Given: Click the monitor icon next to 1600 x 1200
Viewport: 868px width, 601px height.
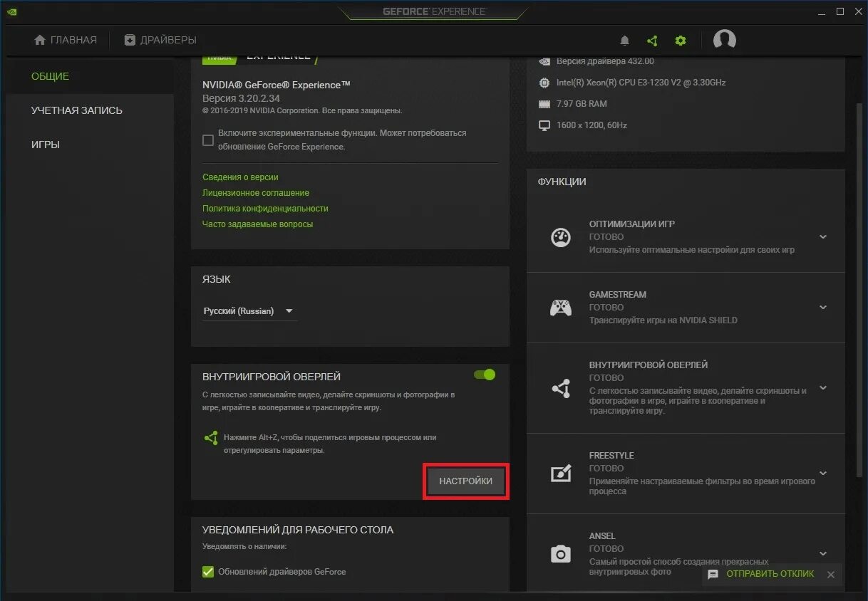Looking at the screenshot, I should [x=544, y=125].
